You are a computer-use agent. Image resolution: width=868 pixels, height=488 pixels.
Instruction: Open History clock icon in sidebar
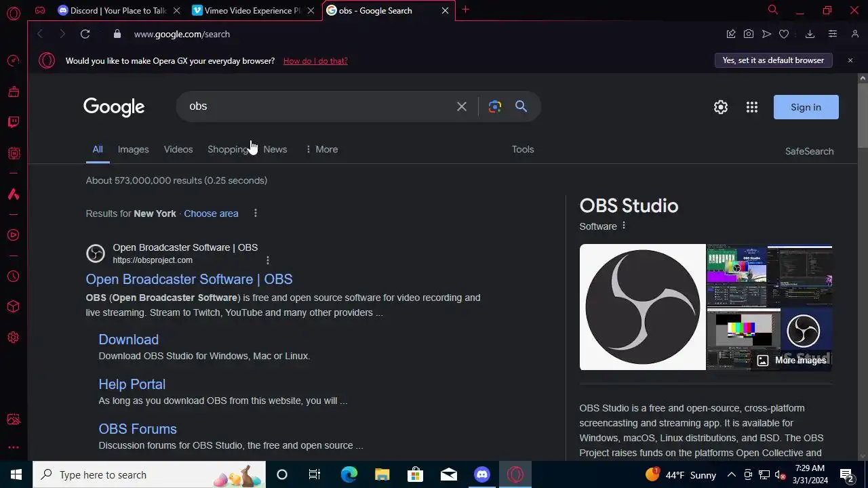(14, 277)
